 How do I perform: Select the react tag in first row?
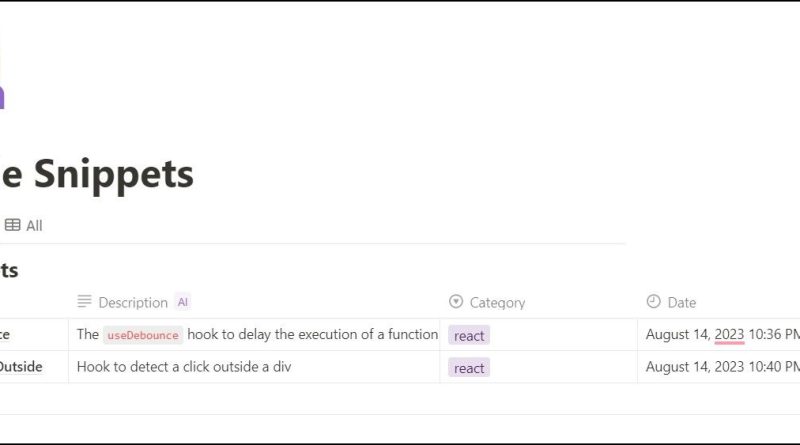(469, 335)
